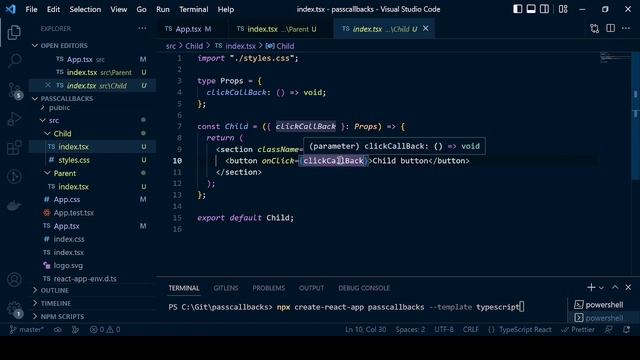Click the editor vertical scrollbar
The height and width of the screenshot is (360, 640).
pyautogui.click(x=635, y=116)
